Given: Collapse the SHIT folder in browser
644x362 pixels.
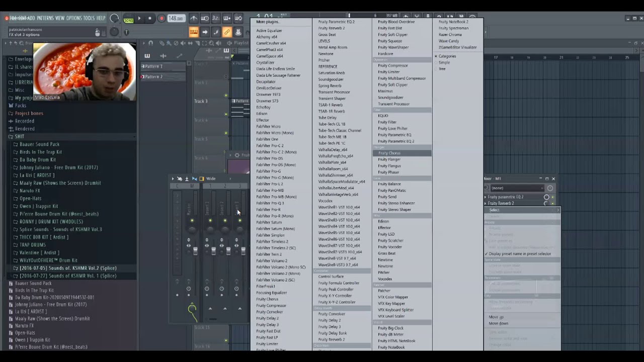Looking at the screenshot, I should pos(19,136).
